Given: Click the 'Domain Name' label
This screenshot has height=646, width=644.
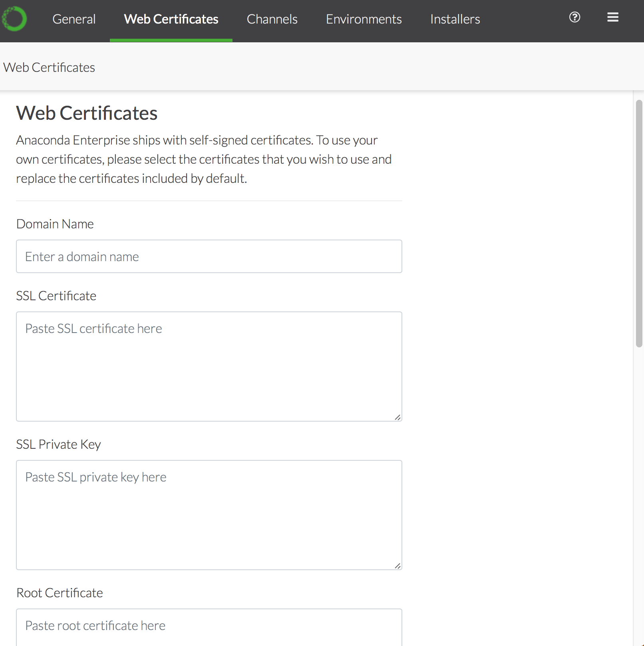Looking at the screenshot, I should 55,224.
